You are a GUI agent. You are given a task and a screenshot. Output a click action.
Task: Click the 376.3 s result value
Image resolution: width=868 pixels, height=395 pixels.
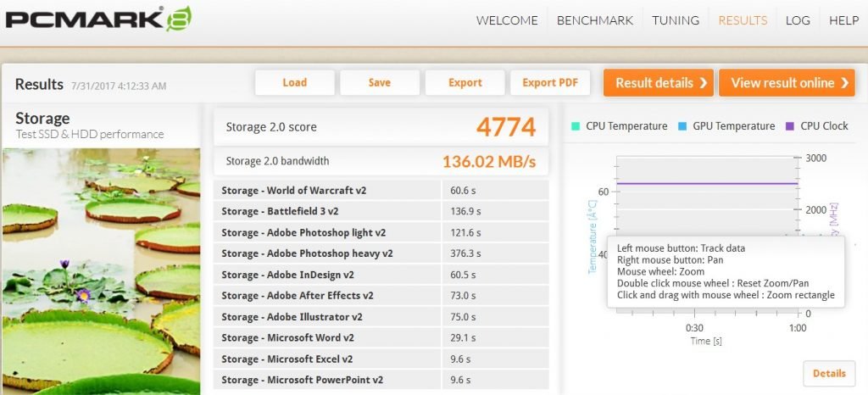coord(465,253)
